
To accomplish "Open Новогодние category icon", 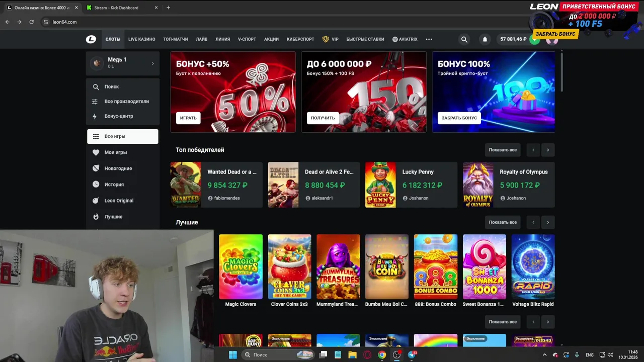I will tap(96, 168).
